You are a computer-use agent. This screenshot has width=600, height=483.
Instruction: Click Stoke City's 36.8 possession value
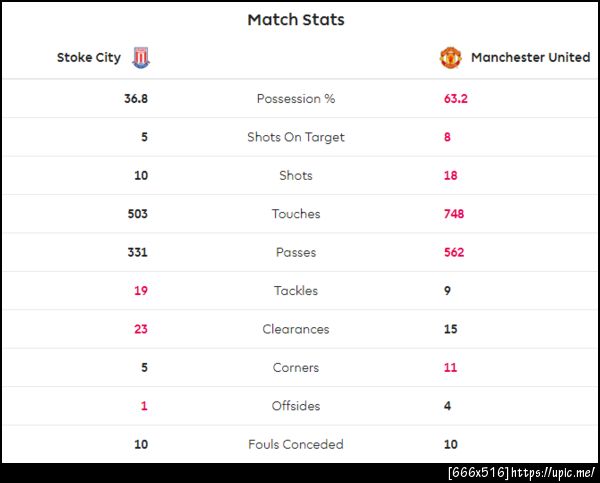pyautogui.click(x=136, y=99)
